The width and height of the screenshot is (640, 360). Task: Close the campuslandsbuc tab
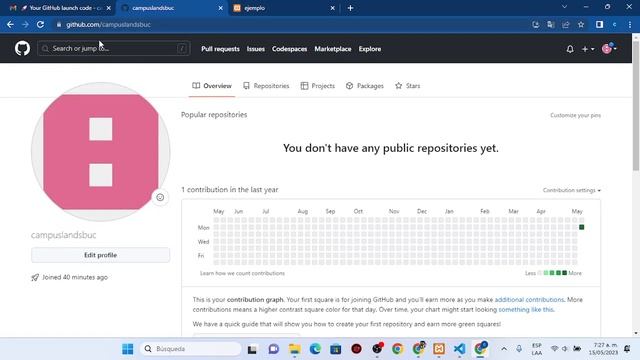(x=220, y=8)
